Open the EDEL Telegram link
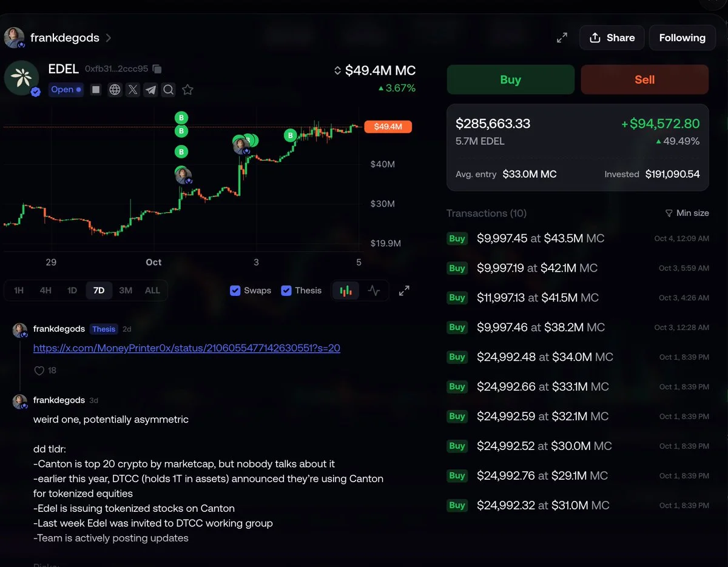This screenshot has height=567, width=728. tap(150, 90)
